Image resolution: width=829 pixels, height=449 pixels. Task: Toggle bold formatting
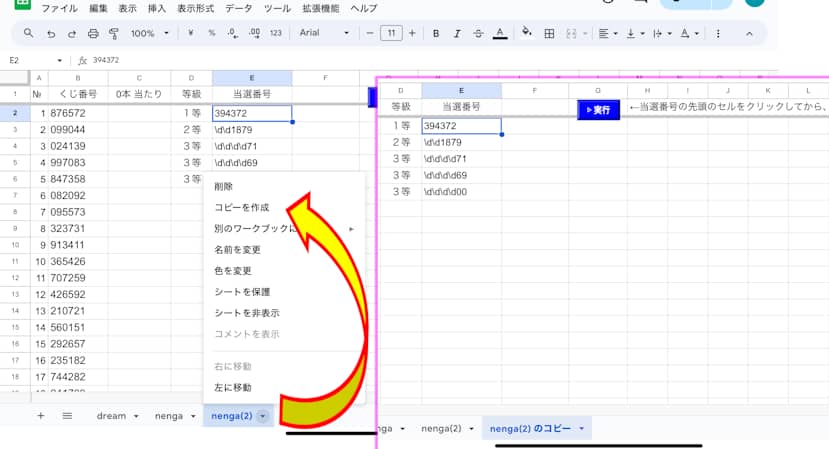[x=437, y=33]
